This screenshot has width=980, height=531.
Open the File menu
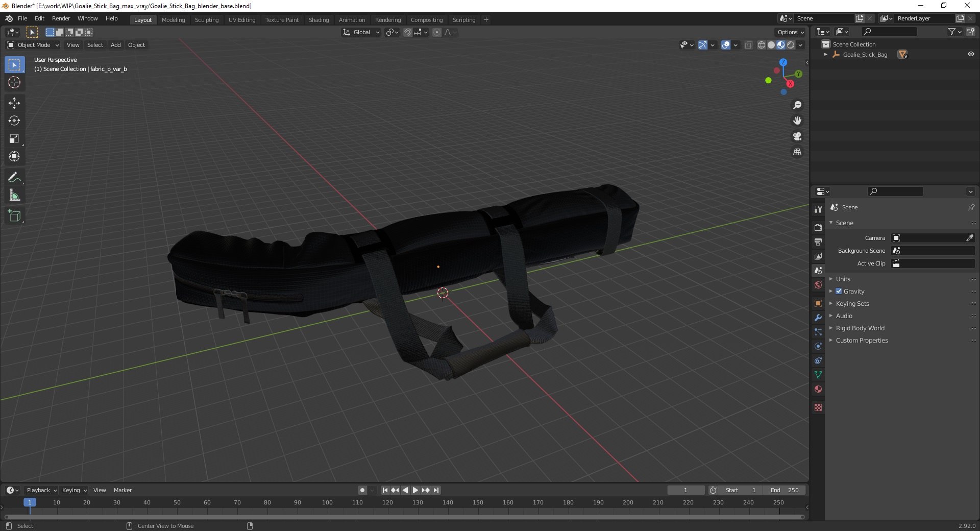[22, 18]
